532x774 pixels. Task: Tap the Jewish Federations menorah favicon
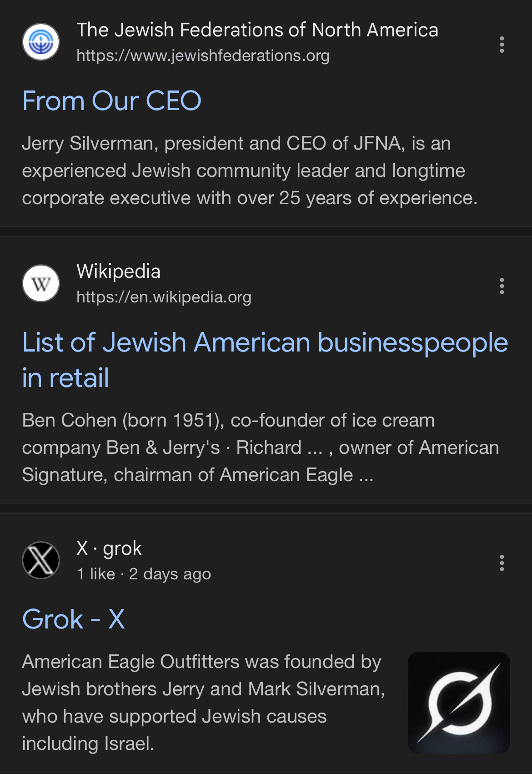click(41, 42)
